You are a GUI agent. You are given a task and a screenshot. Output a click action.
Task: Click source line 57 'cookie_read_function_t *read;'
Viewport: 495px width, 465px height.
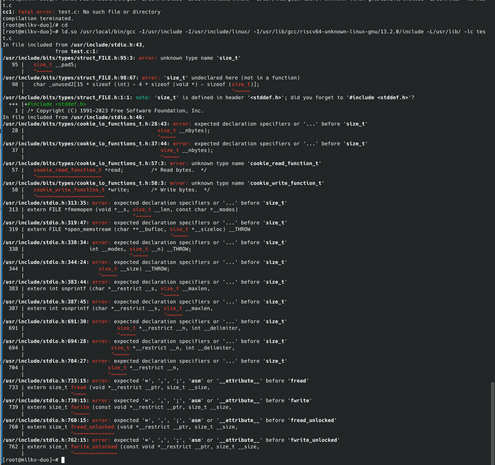pyautogui.click(x=109, y=170)
